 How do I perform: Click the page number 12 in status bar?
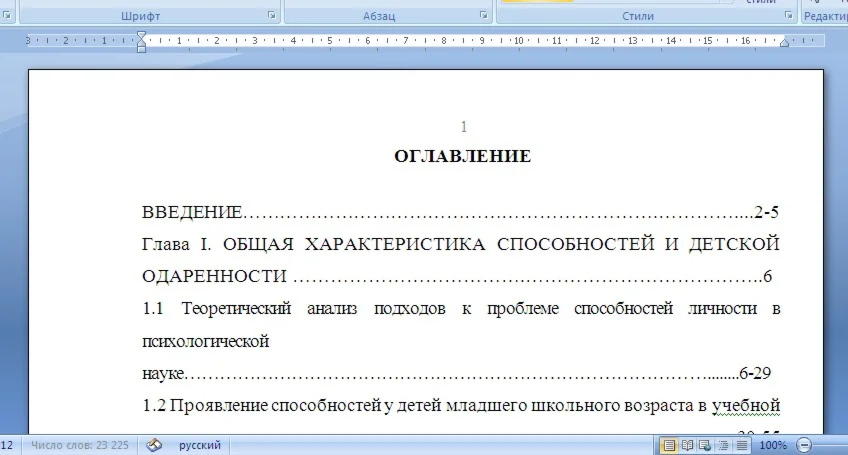[x=7, y=445]
